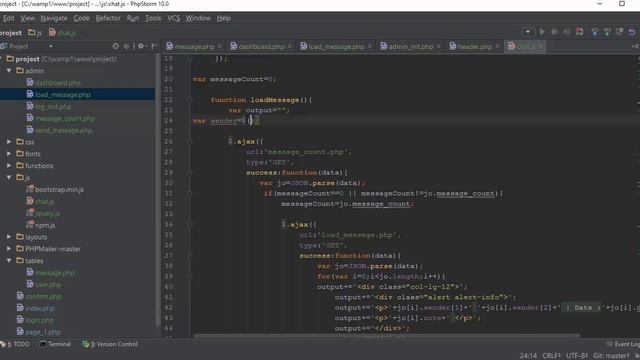Open the Navigate menu

[x=54, y=18]
